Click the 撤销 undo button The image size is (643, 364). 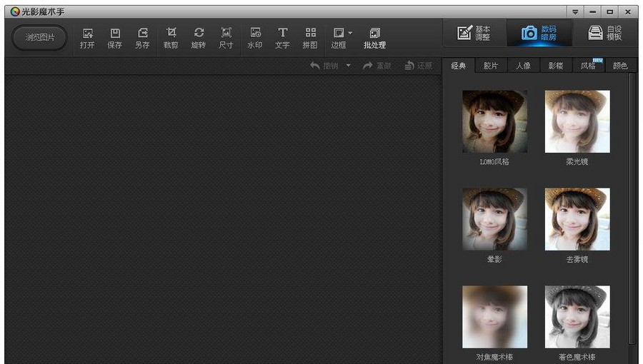point(324,66)
